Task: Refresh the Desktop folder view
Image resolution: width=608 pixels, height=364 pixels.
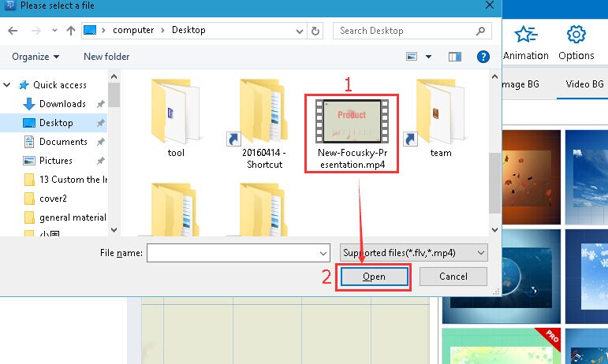Action: coord(315,31)
